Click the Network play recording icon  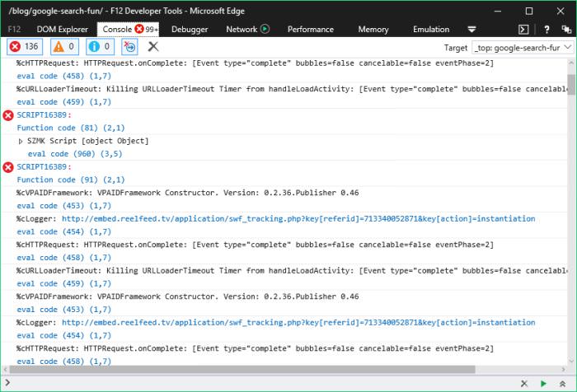[x=265, y=29]
